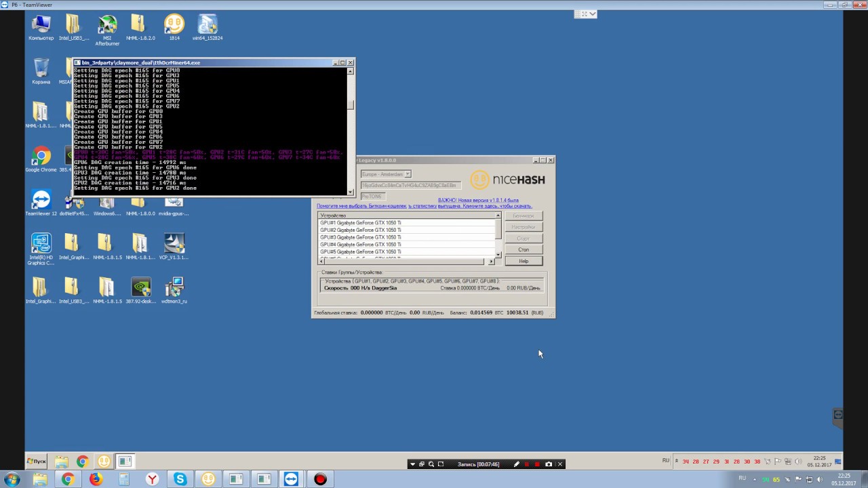Click remote Пуск start button
The width and height of the screenshot is (868, 488).
(36, 461)
